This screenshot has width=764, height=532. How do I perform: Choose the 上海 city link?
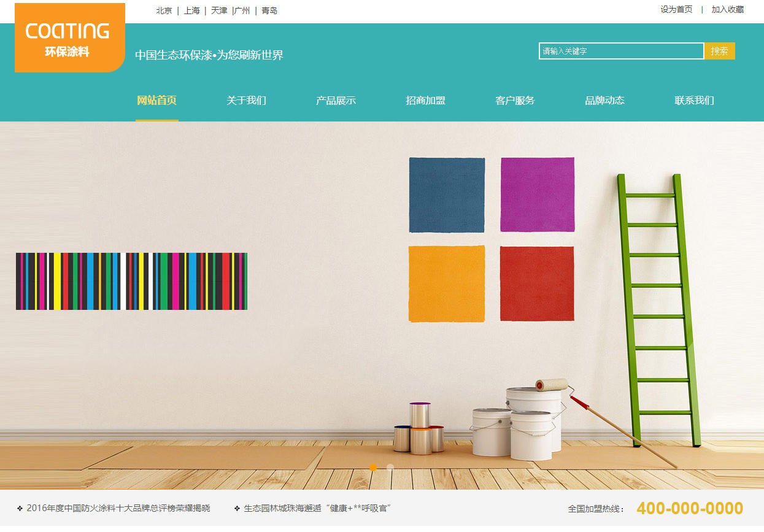[192, 10]
